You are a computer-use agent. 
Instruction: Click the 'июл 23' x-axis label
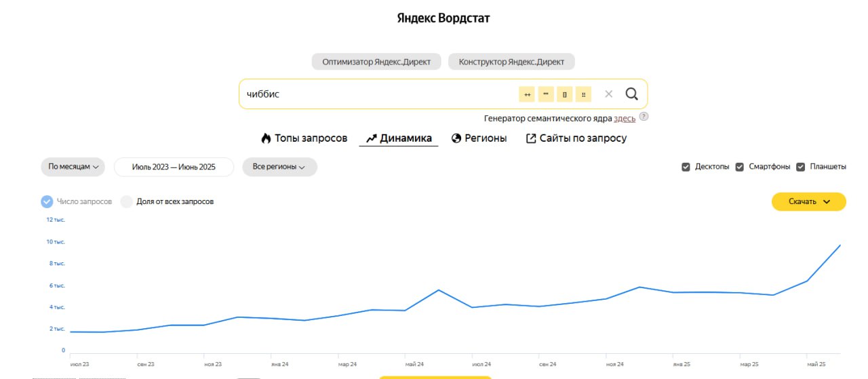tap(79, 365)
